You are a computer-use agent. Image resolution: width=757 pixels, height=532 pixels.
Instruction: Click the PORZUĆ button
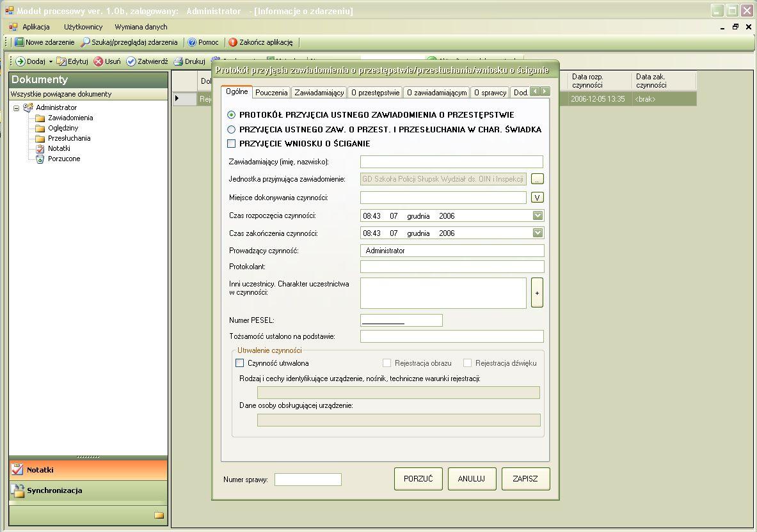(418, 478)
